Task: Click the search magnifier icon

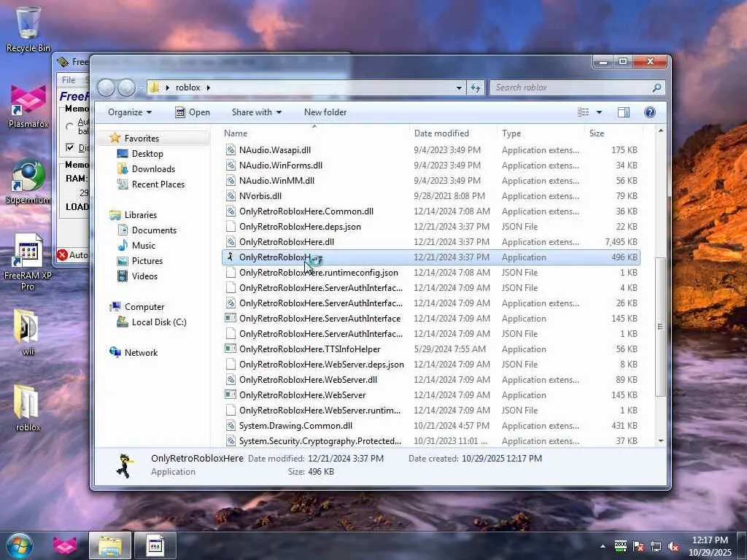Action: point(657,87)
